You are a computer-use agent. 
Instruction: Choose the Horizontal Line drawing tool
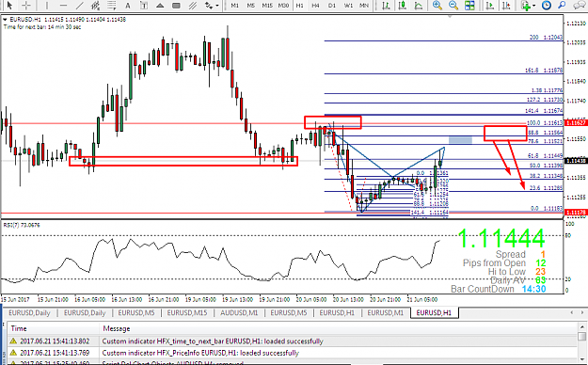pyautogui.click(x=63, y=6)
